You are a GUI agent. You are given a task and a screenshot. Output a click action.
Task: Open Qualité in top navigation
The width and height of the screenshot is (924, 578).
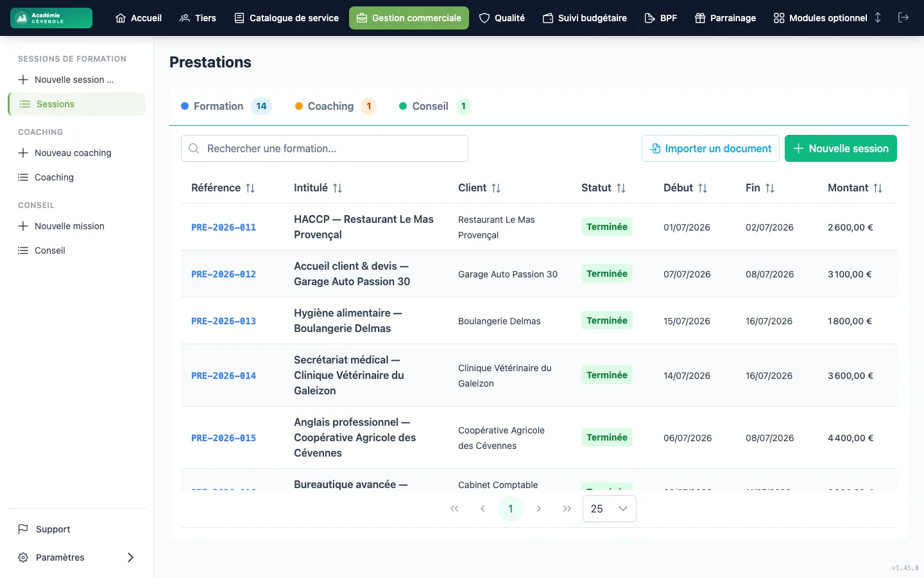(502, 18)
